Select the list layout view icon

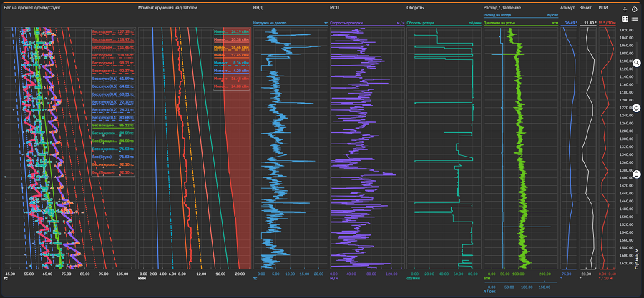635,19
